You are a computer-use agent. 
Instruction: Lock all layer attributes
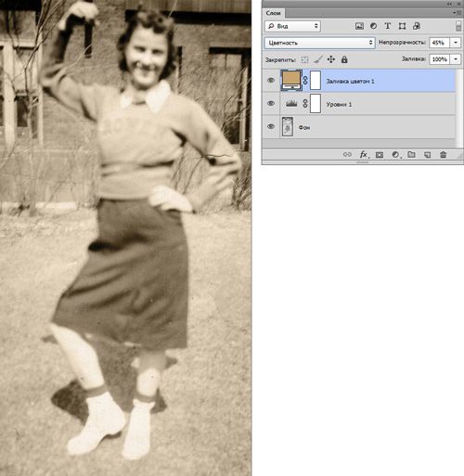344,59
